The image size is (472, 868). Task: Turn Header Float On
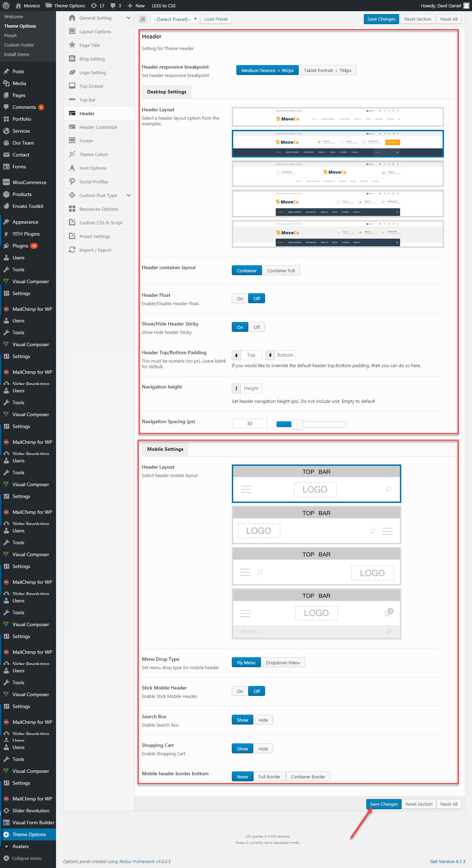click(240, 299)
